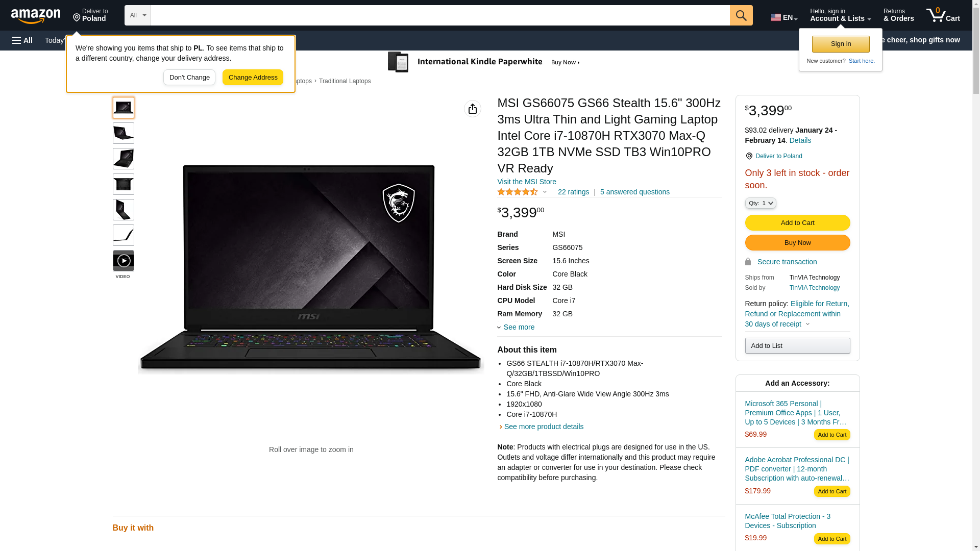This screenshot has width=980, height=551.
Task: Open the shopping cart icon
Action: [x=943, y=15]
